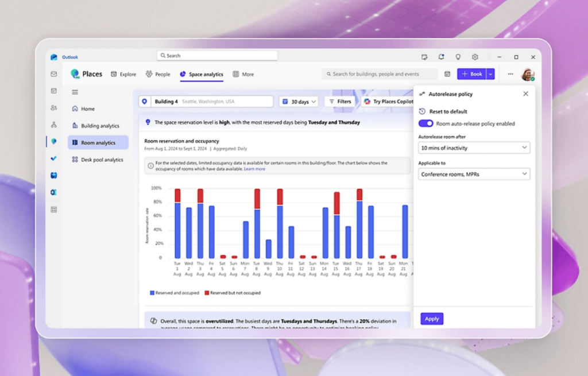
Task: Click the Copilot icon near overutilized summary
Action: (153, 321)
